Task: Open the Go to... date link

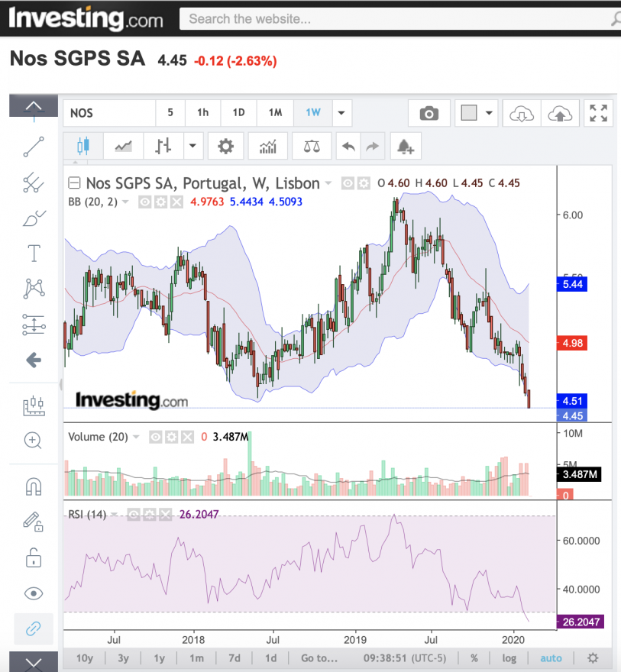Action: point(319,657)
